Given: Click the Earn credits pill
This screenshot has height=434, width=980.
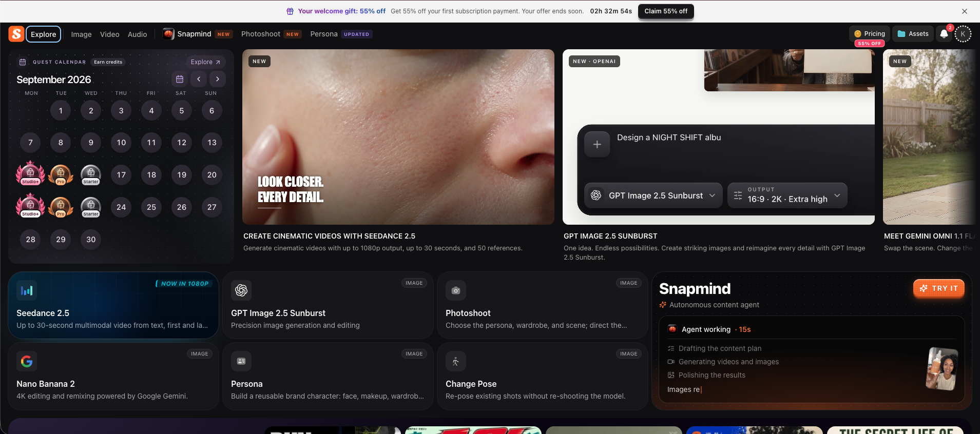Looking at the screenshot, I should coord(108,62).
